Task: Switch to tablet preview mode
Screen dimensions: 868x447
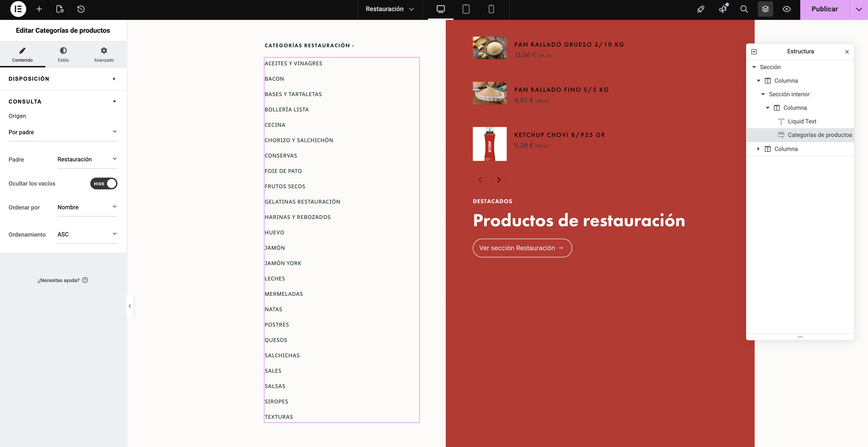Action: tap(466, 9)
